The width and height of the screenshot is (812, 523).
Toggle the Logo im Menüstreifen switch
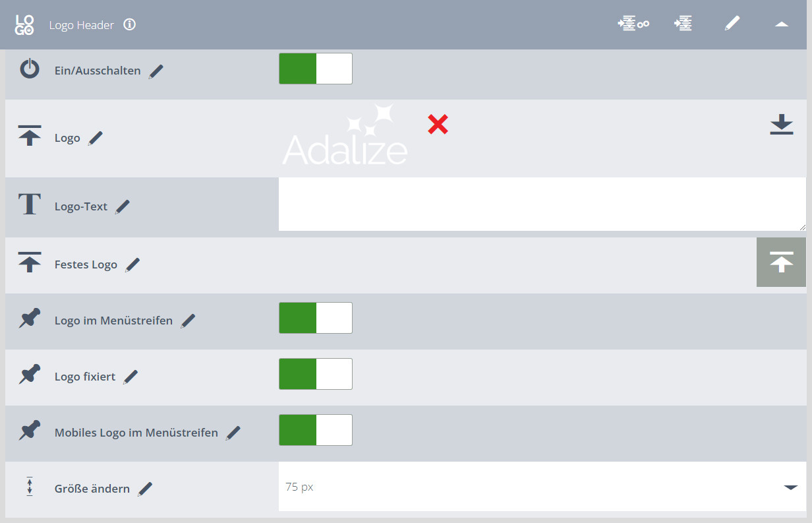pyautogui.click(x=316, y=318)
